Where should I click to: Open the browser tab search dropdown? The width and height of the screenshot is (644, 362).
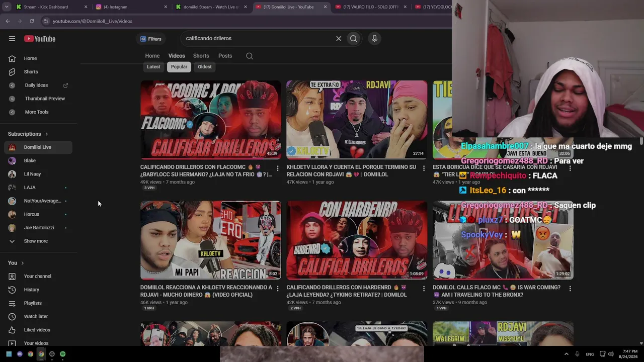(x=7, y=7)
